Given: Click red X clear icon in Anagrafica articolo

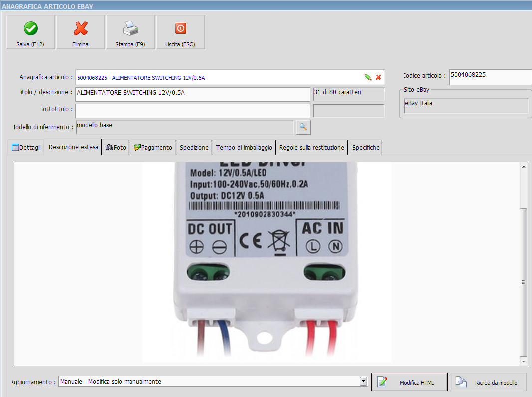Looking at the screenshot, I should pyautogui.click(x=378, y=77).
